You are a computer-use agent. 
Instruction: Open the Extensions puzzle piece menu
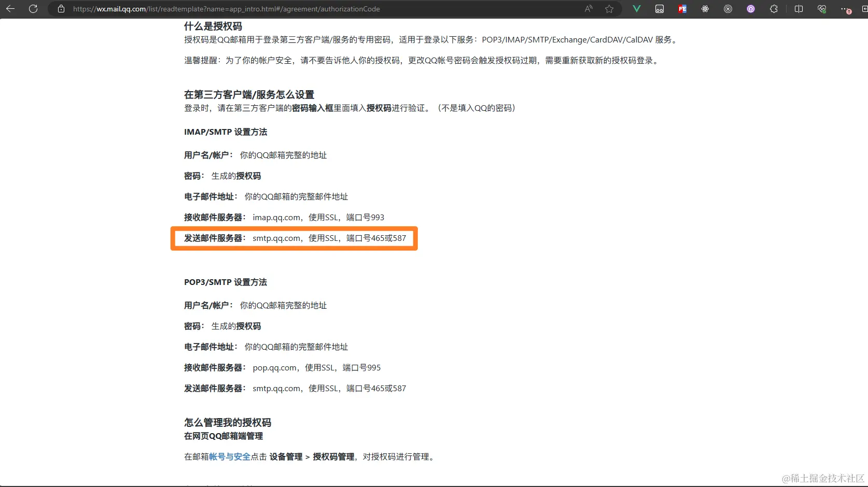click(774, 9)
